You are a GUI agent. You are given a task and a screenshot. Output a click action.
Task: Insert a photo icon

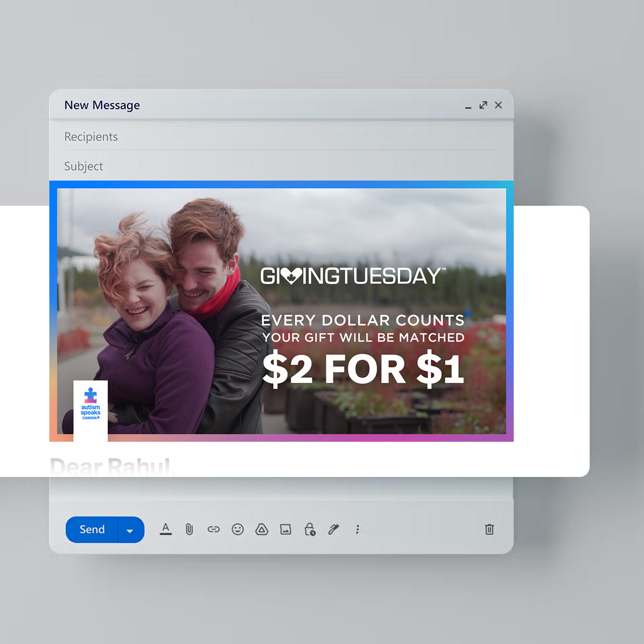click(286, 529)
